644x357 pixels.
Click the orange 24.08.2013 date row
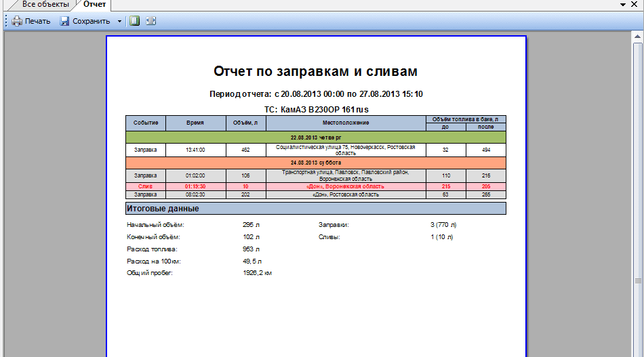(x=315, y=163)
